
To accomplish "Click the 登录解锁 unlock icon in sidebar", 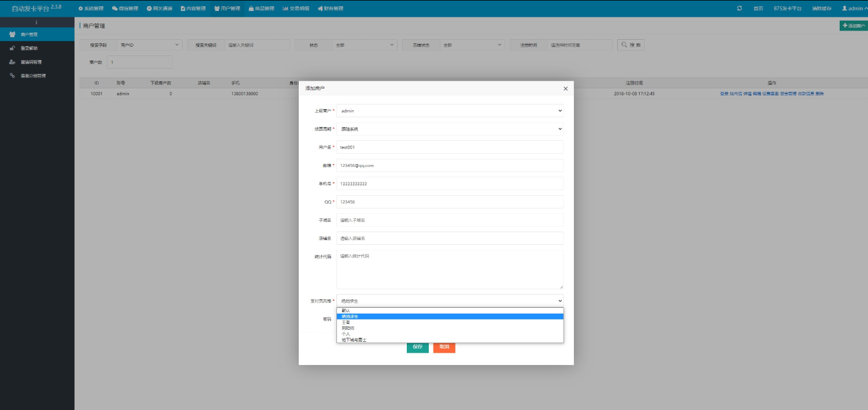I will pyautogui.click(x=12, y=49).
